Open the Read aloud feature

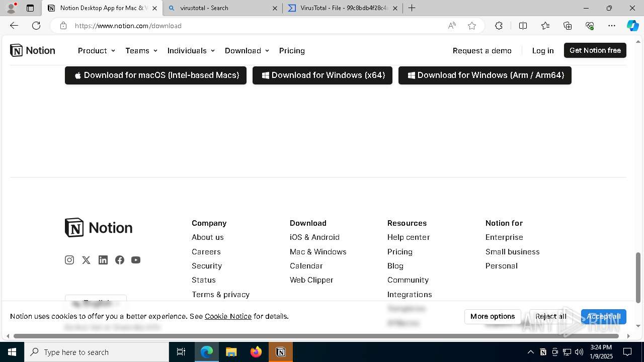click(452, 26)
